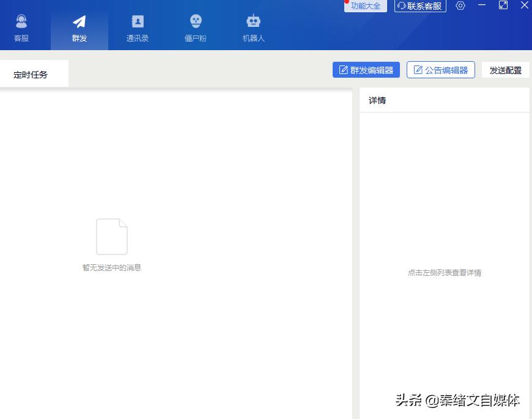Select the 群发 mass-send paper plane icon
This screenshot has width=532, height=419.
(79, 20)
